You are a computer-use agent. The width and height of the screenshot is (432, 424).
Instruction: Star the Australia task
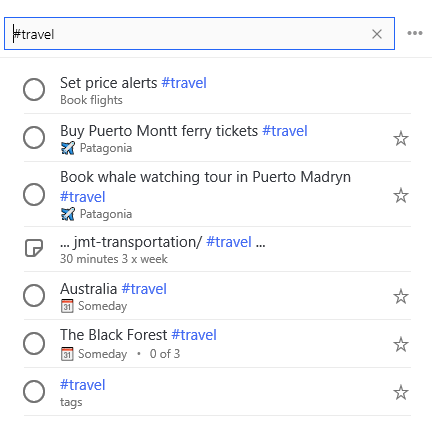401,296
